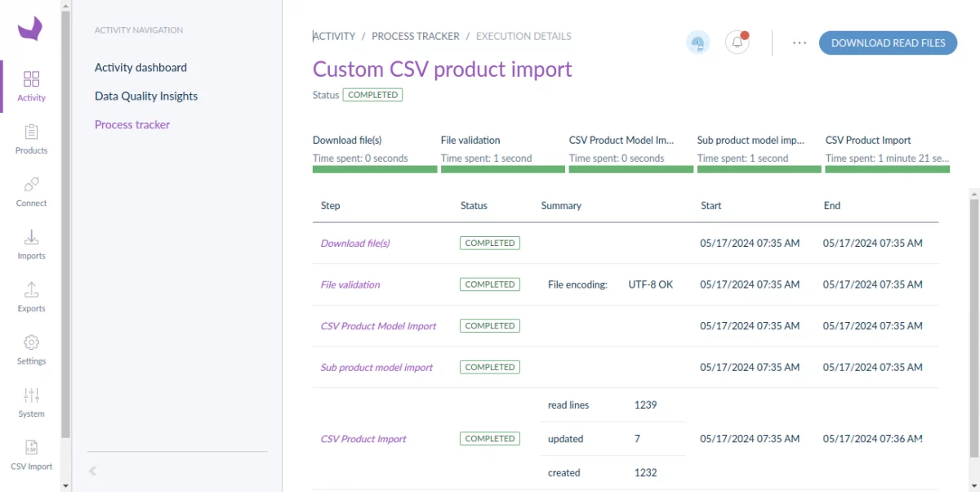Open the notifications bell

coord(737,42)
